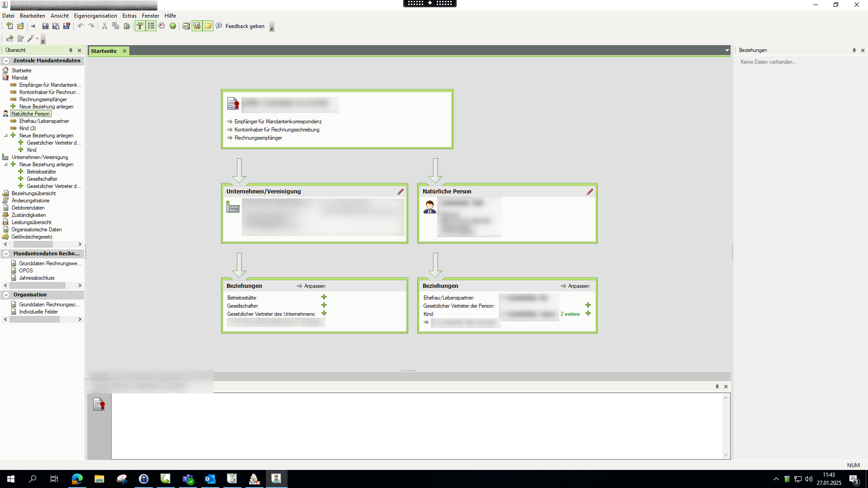Open the folder icon in the toolbar
The width and height of the screenshot is (868, 488).
pyautogui.click(x=21, y=26)
